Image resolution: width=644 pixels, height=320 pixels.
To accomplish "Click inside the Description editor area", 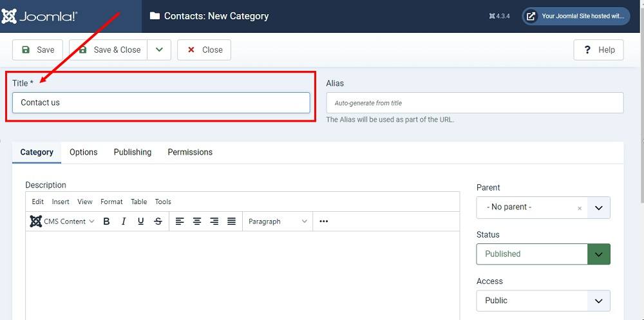I will pos(242,275).
